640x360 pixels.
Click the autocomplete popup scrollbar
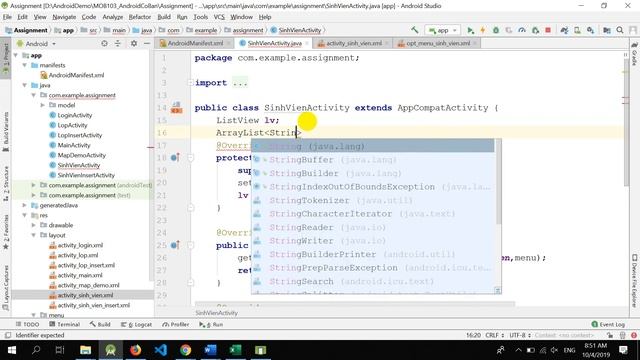pos(498,182)
